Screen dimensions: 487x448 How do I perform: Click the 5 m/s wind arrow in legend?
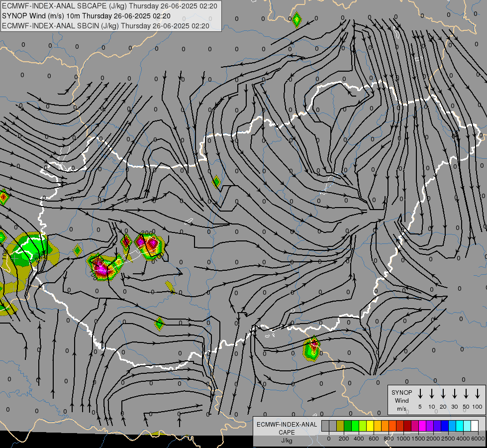(420, 394)
